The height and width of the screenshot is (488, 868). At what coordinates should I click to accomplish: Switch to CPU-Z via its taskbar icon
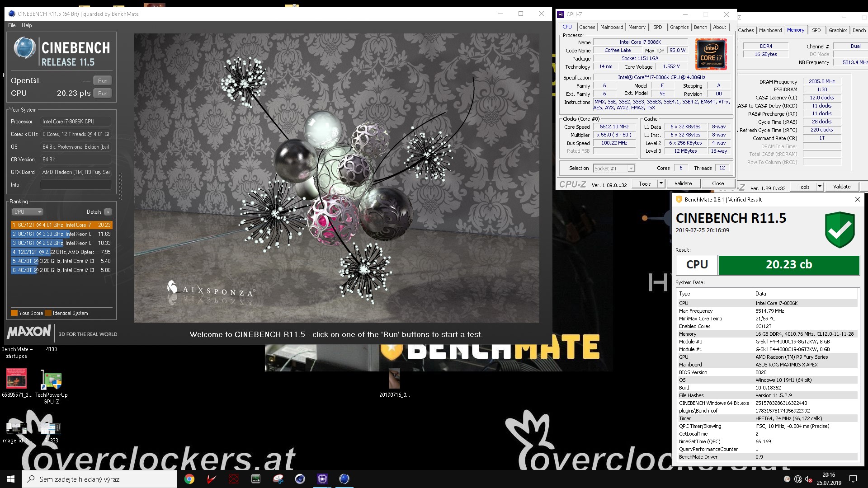pos(322,479)
